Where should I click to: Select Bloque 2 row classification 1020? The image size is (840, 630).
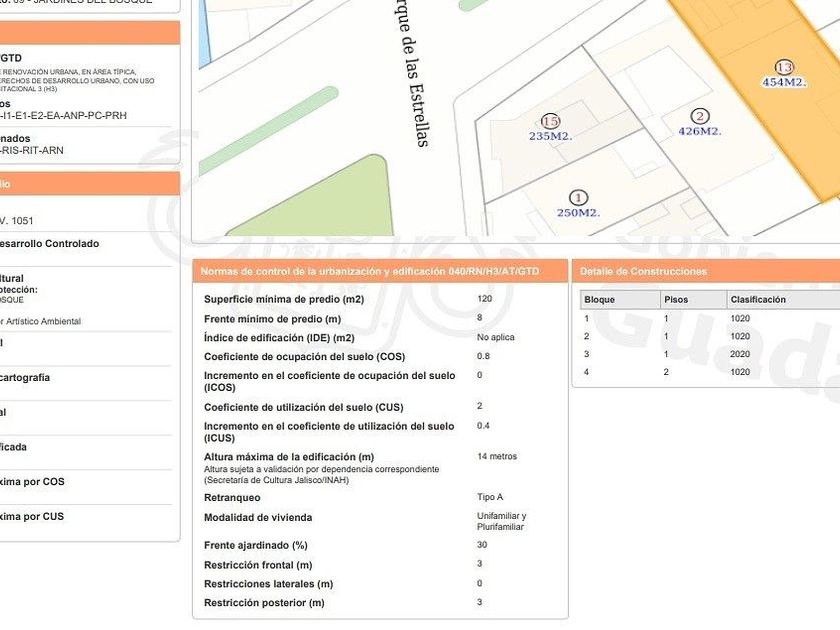[740, 336]
